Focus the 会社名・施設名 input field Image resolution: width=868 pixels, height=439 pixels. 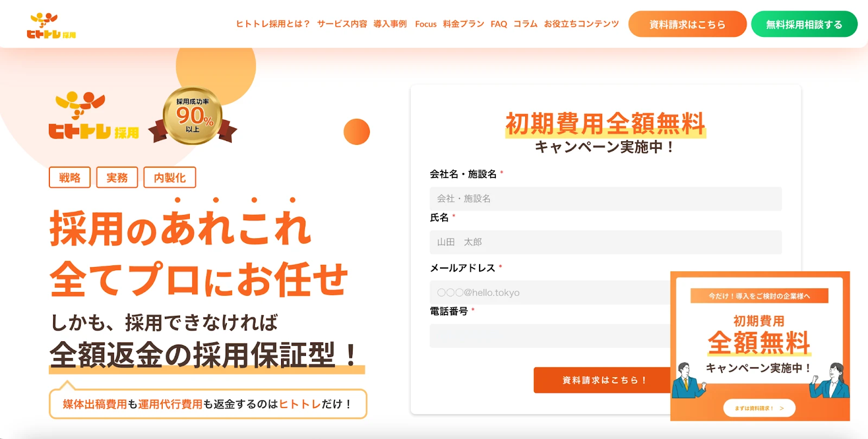click(605, 199)
